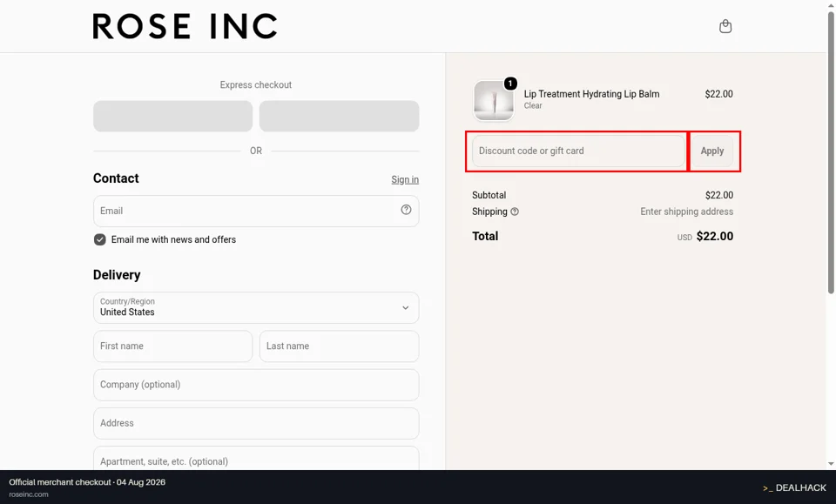Click the Sign in link
Viewport: 836px width, 504px height.
pos(405,179)
